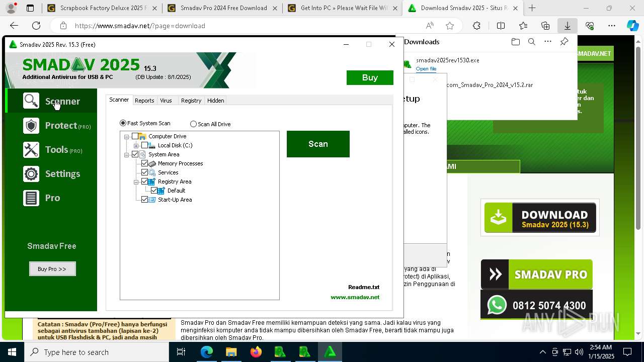Open more options in Downloads panel
The image size is (644, 362).
pyautogui.click(x=548, y=42)
